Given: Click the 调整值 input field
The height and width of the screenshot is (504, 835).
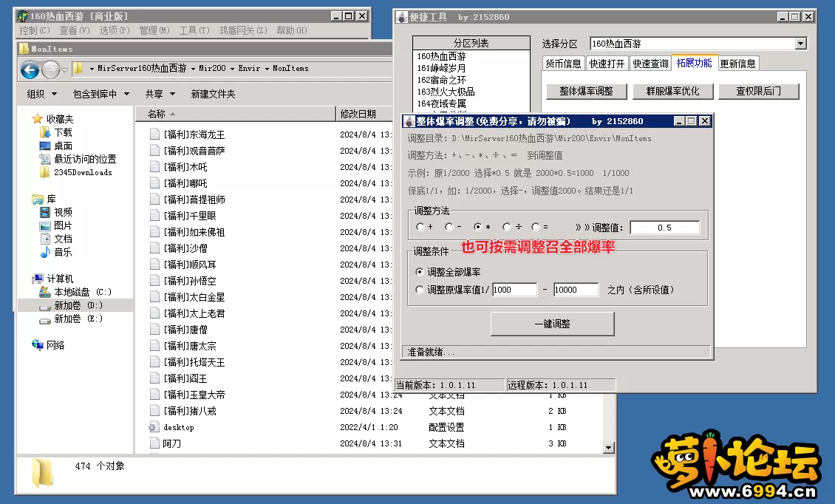Looking at the screenshot, I should [664, 228].
